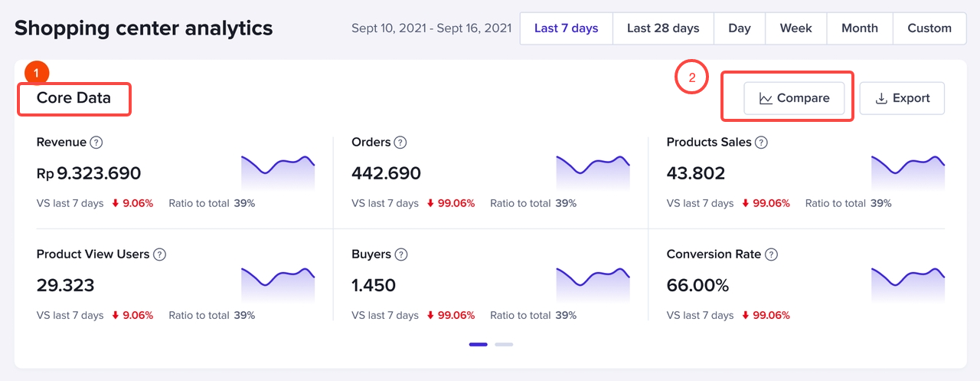Open the Revenue sparkline chart
The height and width of the screenshot is (381, 980).
(x=278, y=172)
